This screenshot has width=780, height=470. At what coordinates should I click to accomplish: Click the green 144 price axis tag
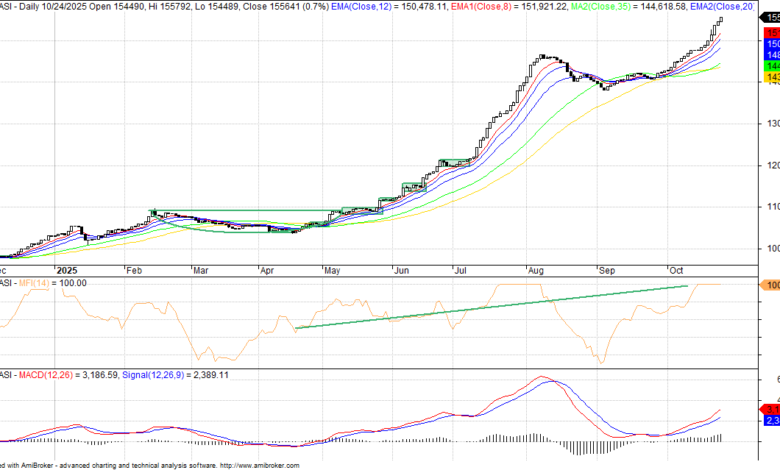(x=772, y=63)
